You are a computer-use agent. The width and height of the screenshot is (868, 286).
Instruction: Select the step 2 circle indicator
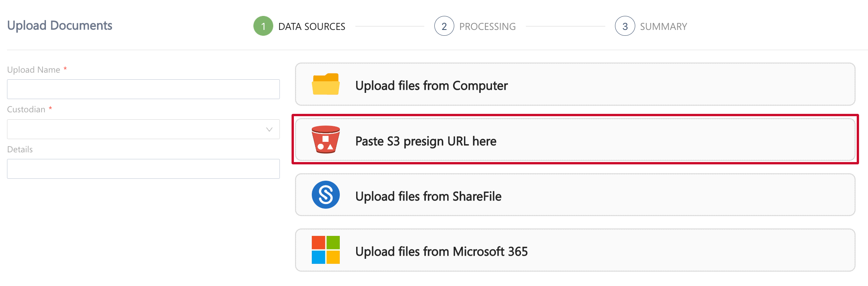[444, 26]
